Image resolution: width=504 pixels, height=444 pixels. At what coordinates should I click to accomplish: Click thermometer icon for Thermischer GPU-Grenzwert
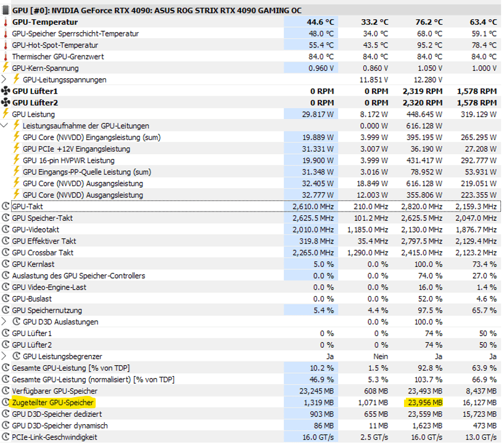pyautogui.click(x=6, y=57)
